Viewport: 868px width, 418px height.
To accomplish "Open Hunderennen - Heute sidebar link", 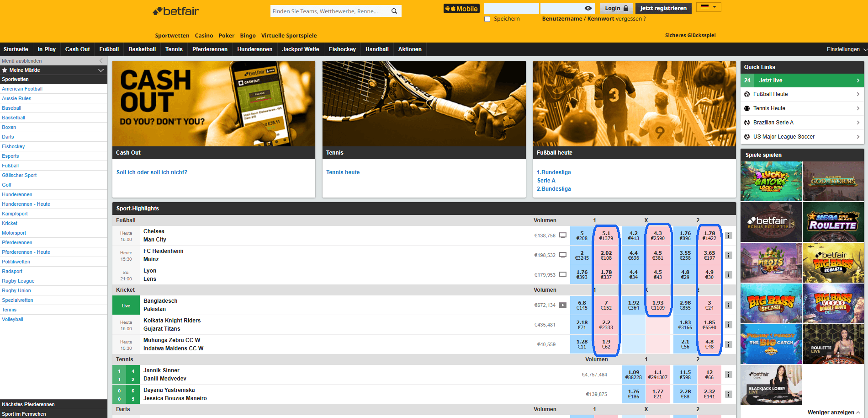I will (26, 204).
